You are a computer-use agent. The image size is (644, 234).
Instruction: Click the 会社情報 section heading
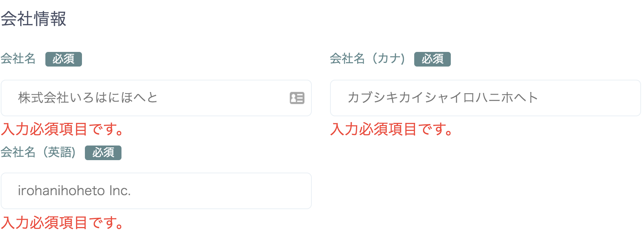(x=33, y=19)
